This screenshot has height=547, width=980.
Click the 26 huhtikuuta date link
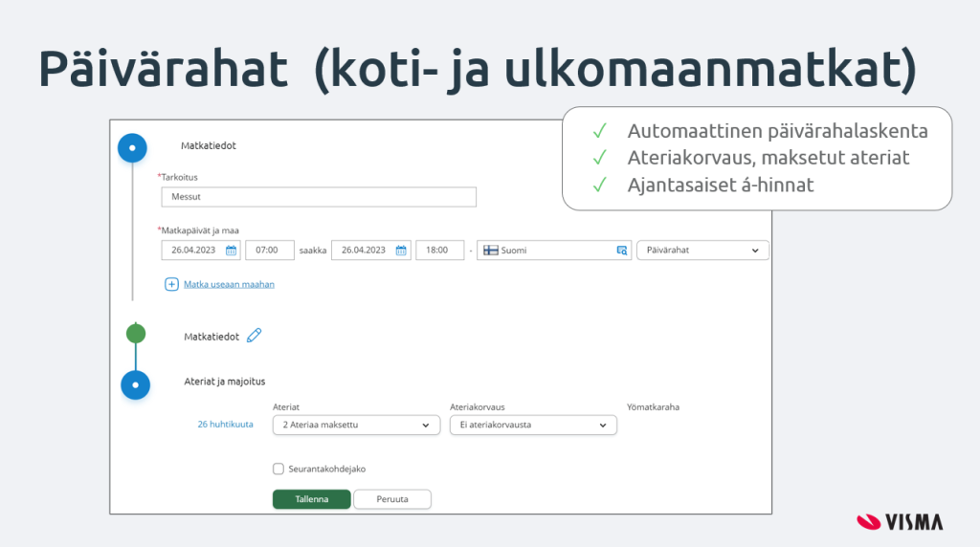(x=225, y=424)
